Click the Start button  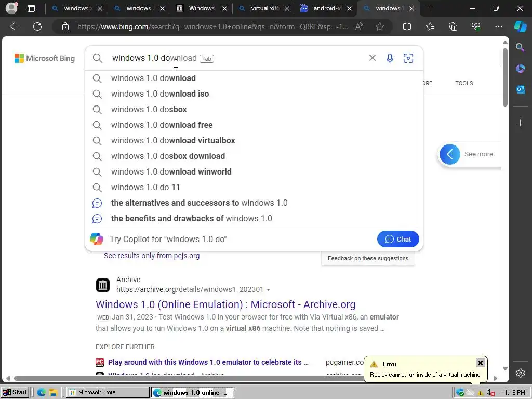click(x=15, y=392)
